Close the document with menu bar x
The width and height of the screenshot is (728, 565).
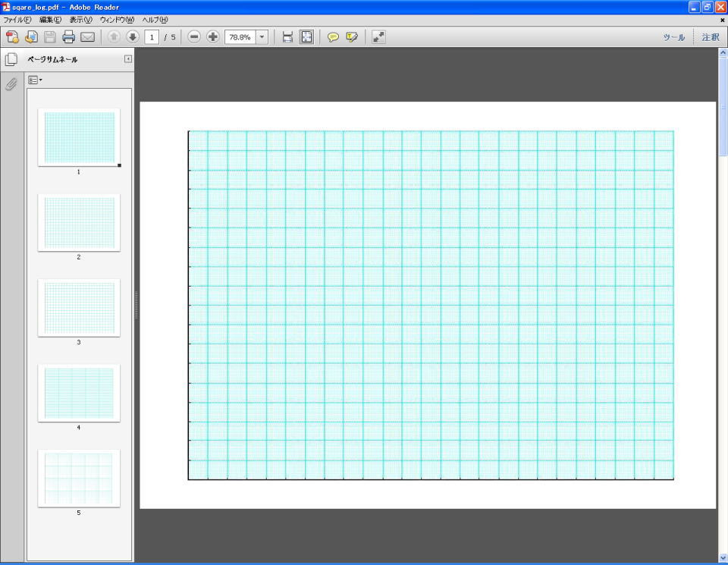click(722, 20)
